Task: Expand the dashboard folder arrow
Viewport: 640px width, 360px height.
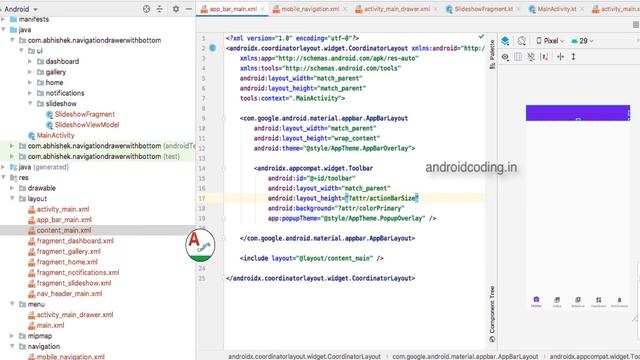Action: pos(30,61)
